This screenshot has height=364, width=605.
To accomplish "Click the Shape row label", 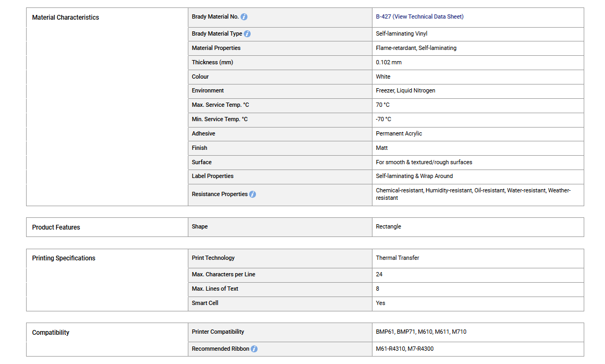I will click(x=200, y=226).
